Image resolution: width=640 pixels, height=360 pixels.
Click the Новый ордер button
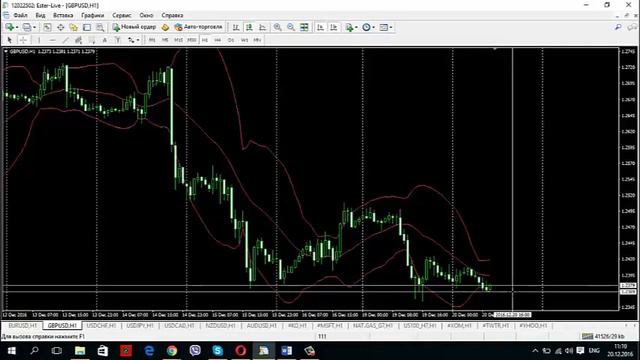(x=134, y=27)
